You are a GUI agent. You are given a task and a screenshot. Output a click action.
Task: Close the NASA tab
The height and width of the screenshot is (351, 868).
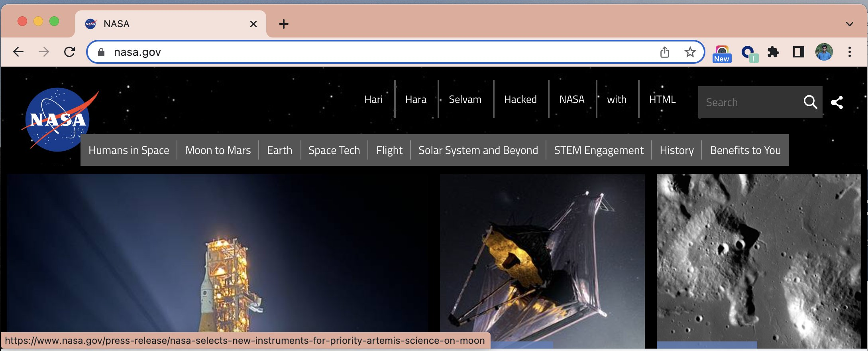[253, 24]
